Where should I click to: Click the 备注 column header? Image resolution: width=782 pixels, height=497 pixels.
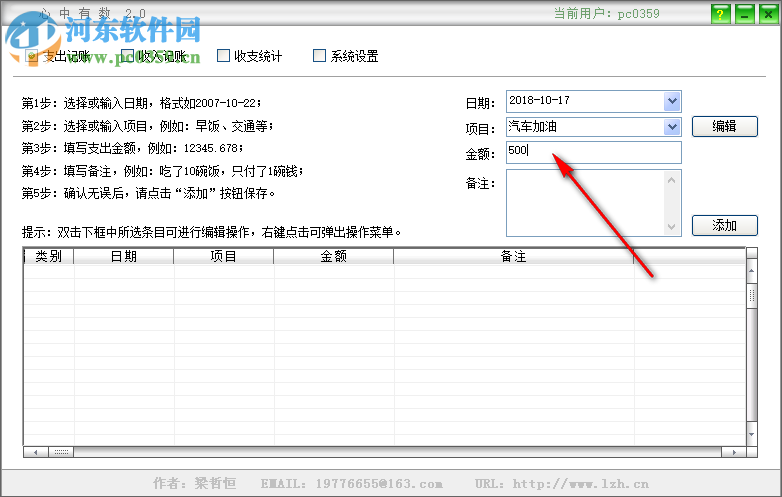[x=514, y=256]
